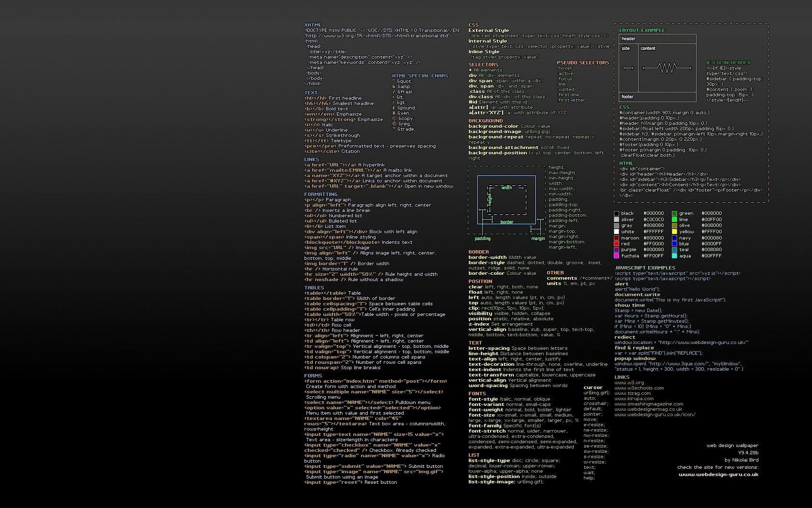Pick the lime color swatch
Screen dimensions: 812x508
click(674, 220)
